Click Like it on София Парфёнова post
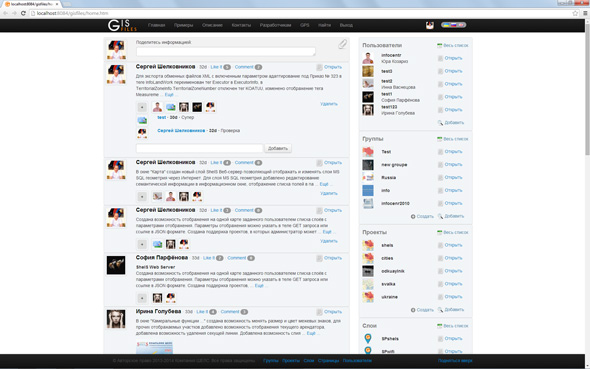 point(209,258)
